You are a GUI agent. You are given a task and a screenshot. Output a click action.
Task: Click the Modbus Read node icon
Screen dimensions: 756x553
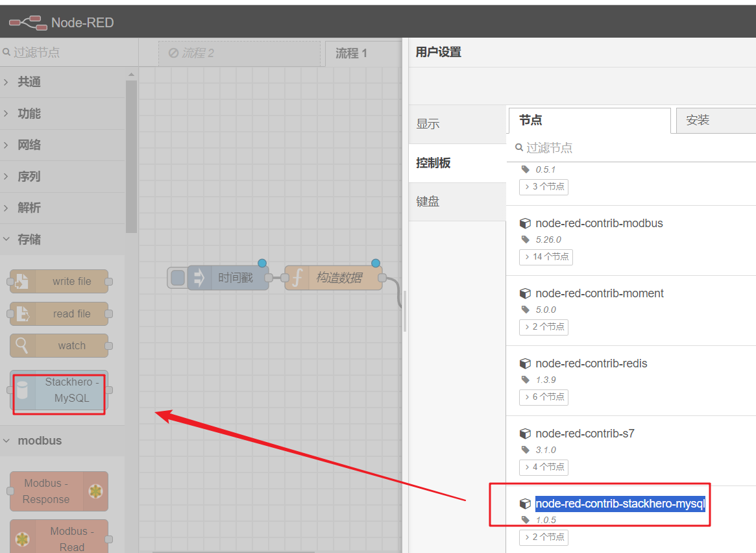22,539
